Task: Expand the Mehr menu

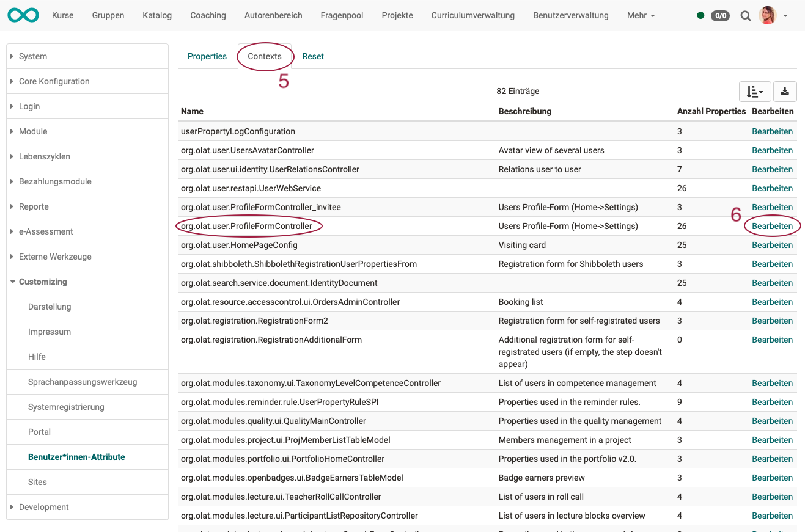Action: tap(641, 15)
